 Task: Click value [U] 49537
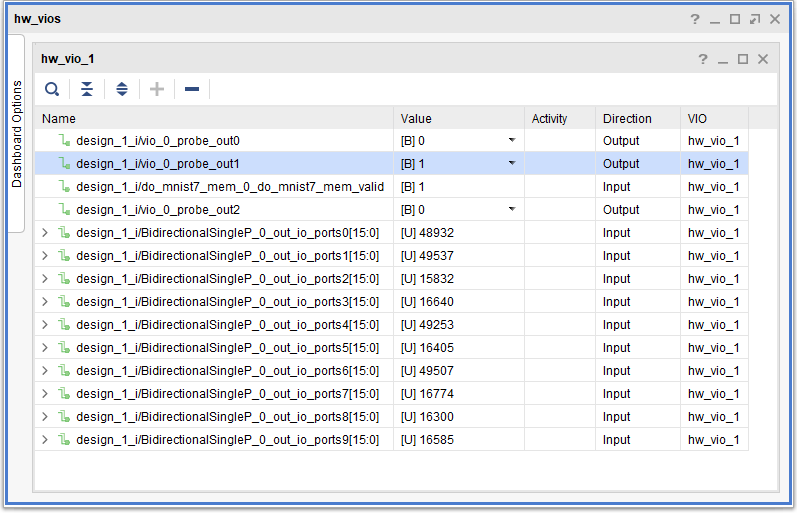tap(427, 256)
